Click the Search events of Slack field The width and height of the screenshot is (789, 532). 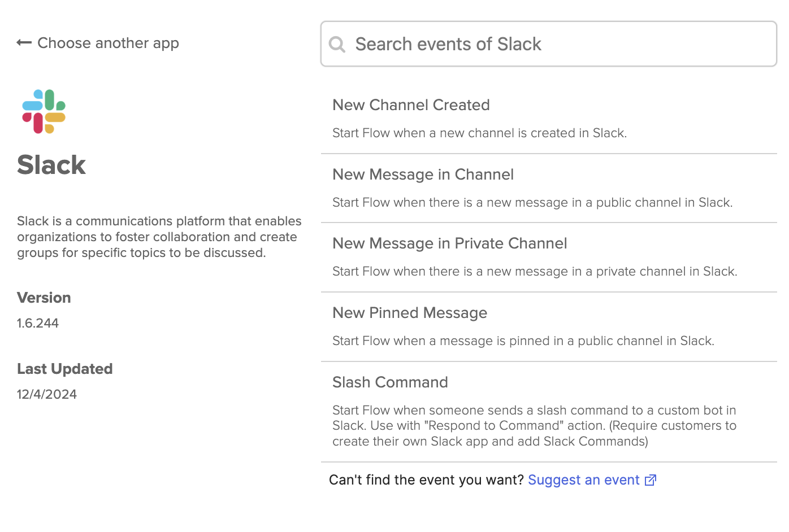509,43
